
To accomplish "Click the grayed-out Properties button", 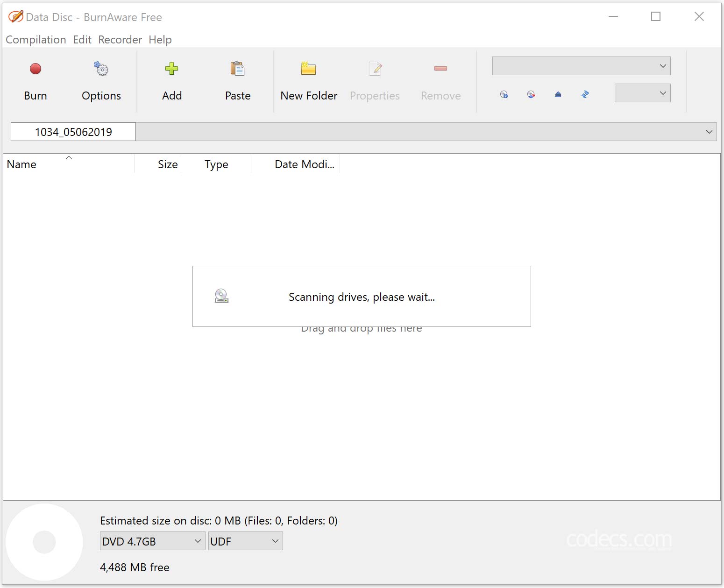I will 375,82.
